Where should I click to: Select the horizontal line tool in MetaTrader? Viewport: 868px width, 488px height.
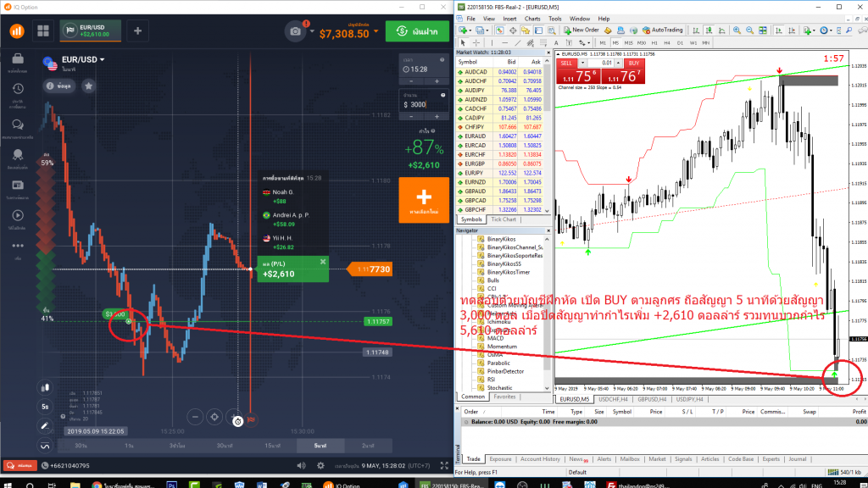[504, 42]
